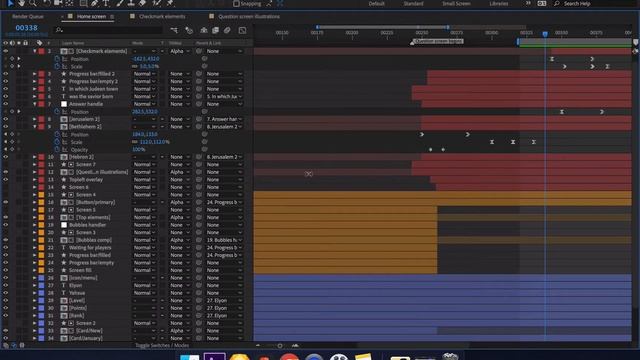Select the Clone Stamp tool
Image resolution: width=640 pixels, height=360 pixels.
[x=131, y=3]
